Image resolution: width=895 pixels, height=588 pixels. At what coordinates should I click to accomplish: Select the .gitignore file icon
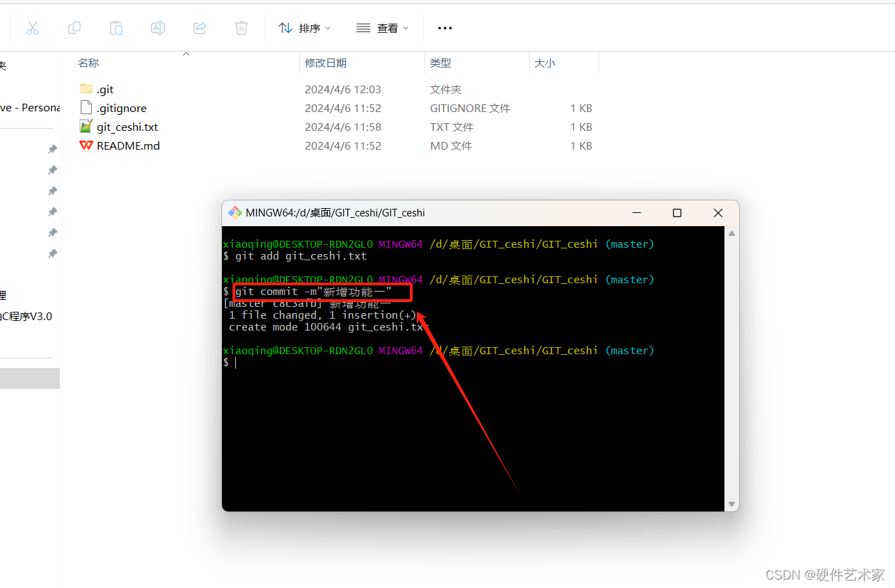86,107
